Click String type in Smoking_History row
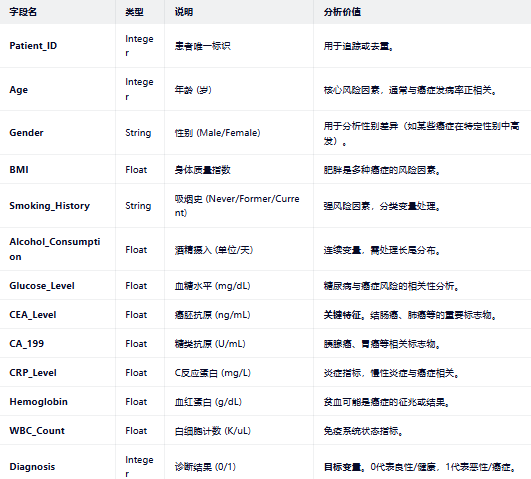Viewport: 531px width, 479px height. click(x=138, y=206)
